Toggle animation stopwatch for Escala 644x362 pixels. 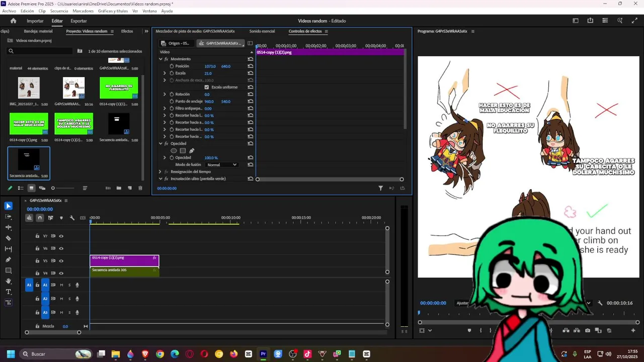[x=172, y=73]
